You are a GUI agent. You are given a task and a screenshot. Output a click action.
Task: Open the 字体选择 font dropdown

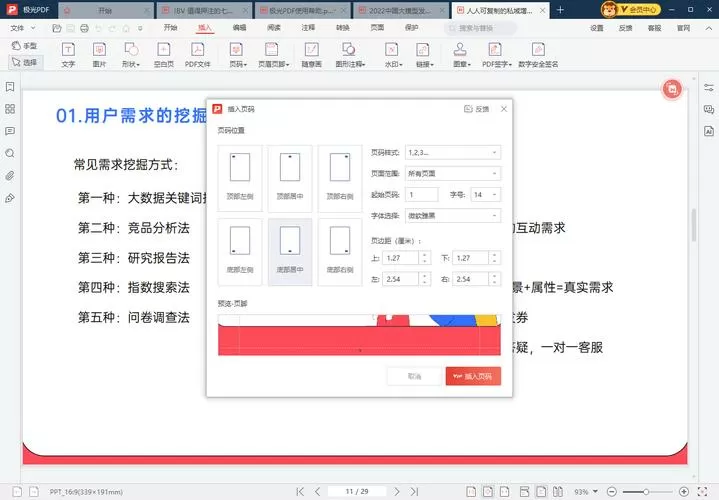tap(453, 216)
